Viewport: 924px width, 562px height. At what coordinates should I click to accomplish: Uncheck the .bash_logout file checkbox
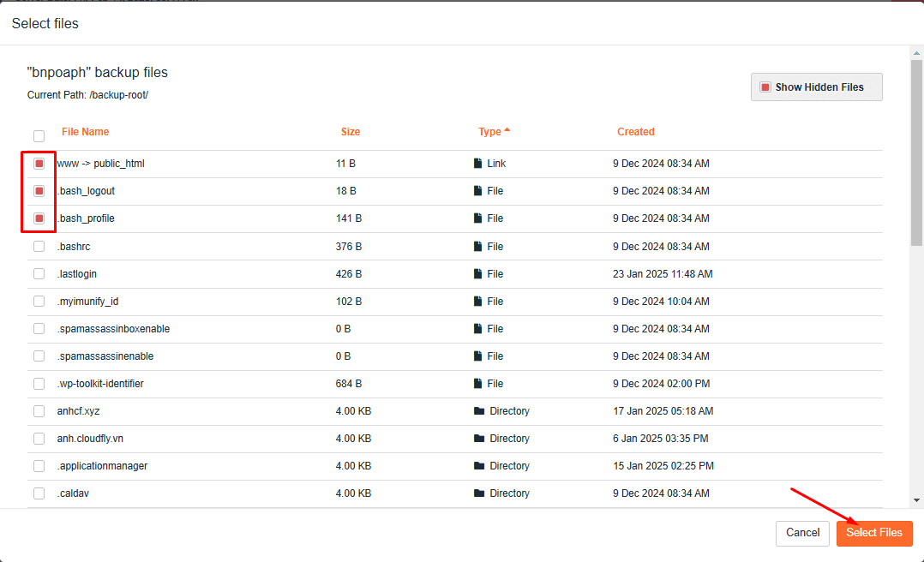click(39, 191)
